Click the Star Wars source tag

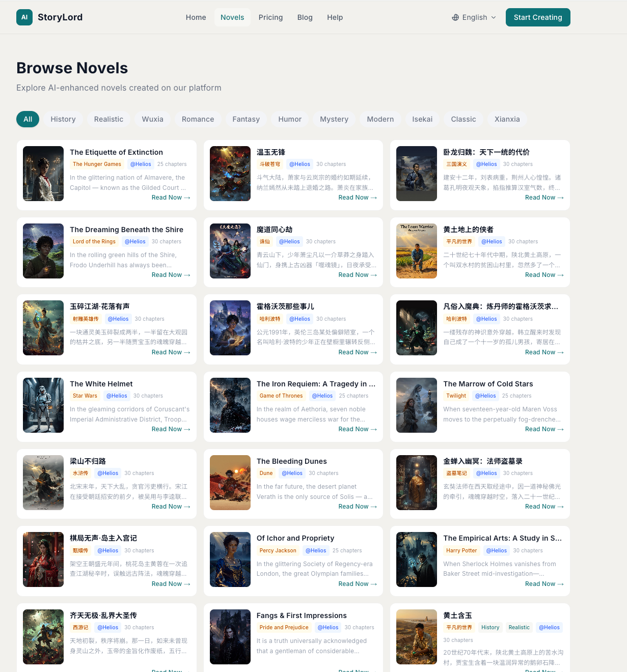[x=85, y=396]
